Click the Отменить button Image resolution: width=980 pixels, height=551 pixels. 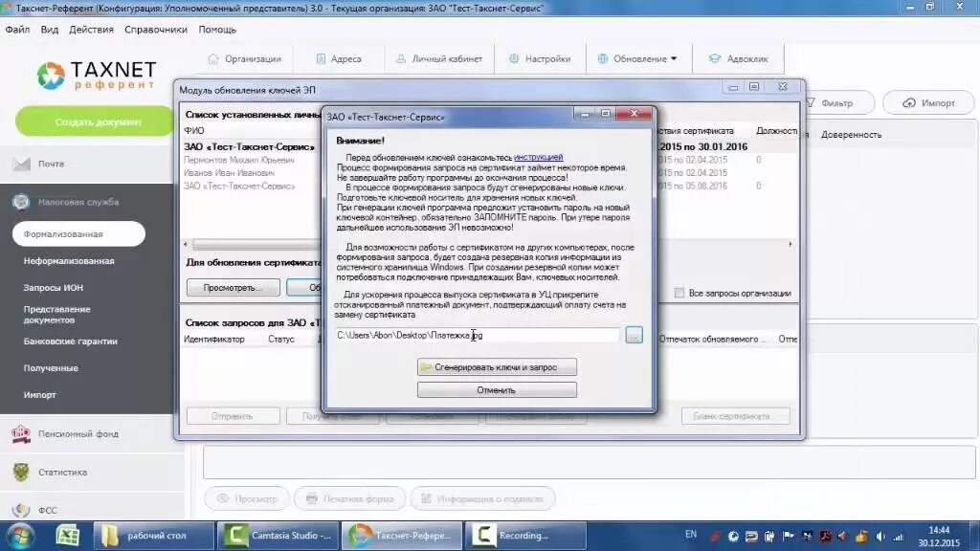click(497, 390)
